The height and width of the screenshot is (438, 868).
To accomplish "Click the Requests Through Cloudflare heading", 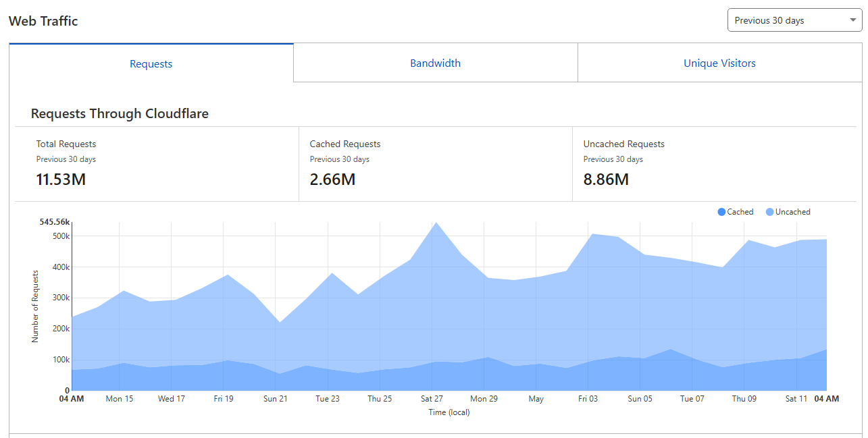I will coord(120,113).
